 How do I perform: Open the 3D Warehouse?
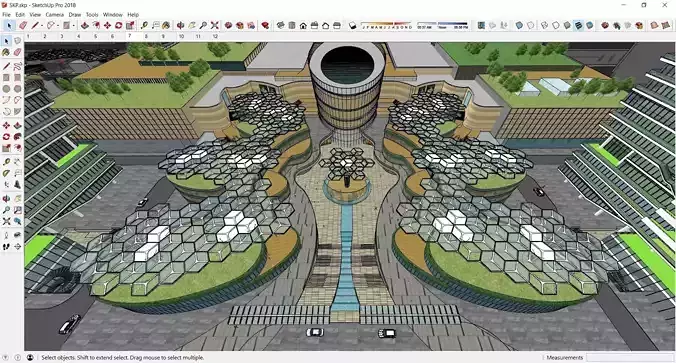click(x=228, y=25)
